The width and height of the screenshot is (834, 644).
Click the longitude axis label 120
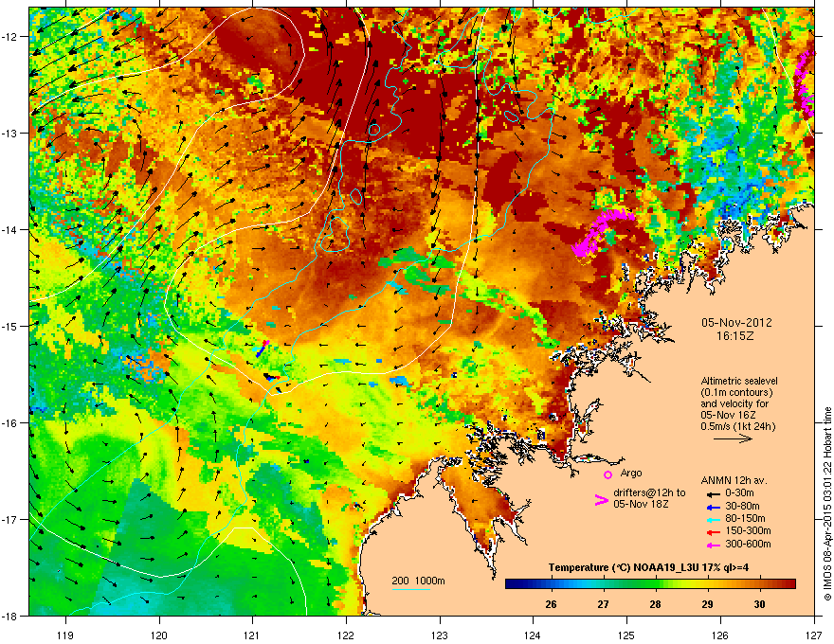[x=159, y=635]
